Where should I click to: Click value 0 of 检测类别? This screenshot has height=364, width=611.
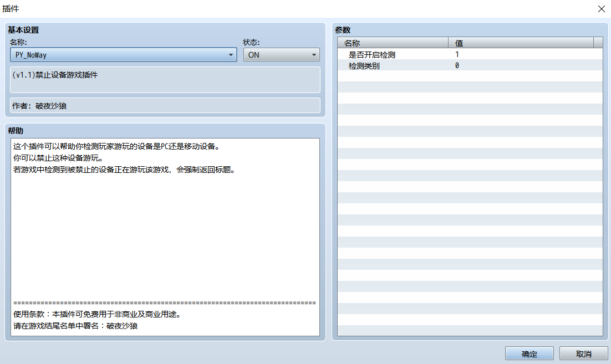point(457,65)
